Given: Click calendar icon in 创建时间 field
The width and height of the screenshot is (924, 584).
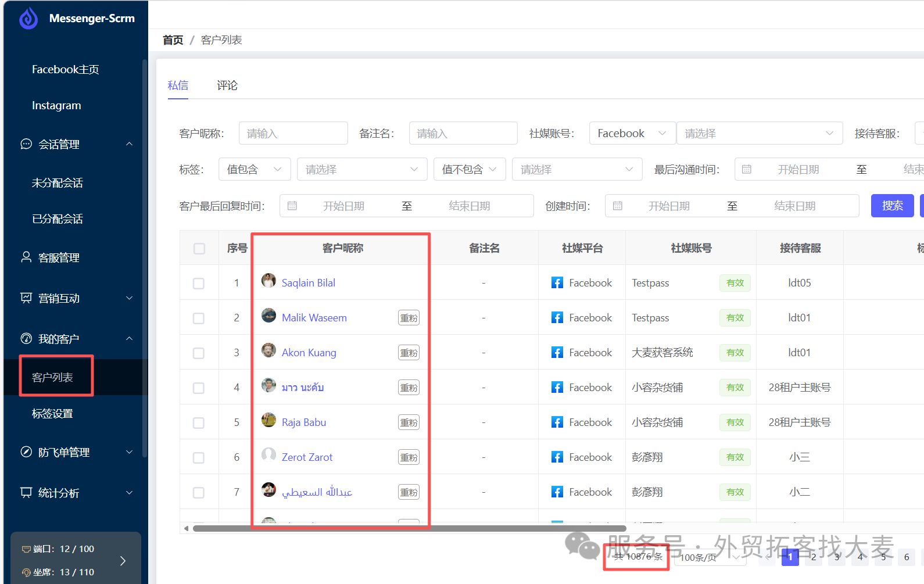Looking at the screenshot, I should pyautogui.click(x=618, y=206).
